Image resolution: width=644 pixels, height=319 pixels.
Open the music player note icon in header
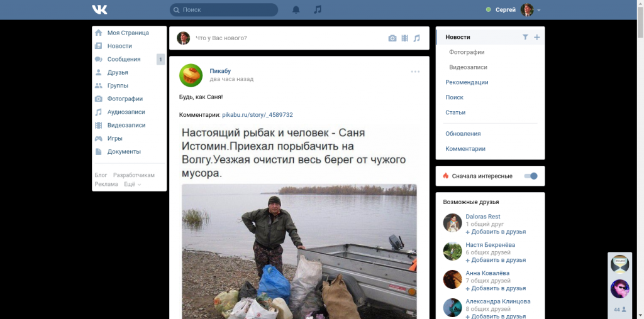[x=318, y=9]
